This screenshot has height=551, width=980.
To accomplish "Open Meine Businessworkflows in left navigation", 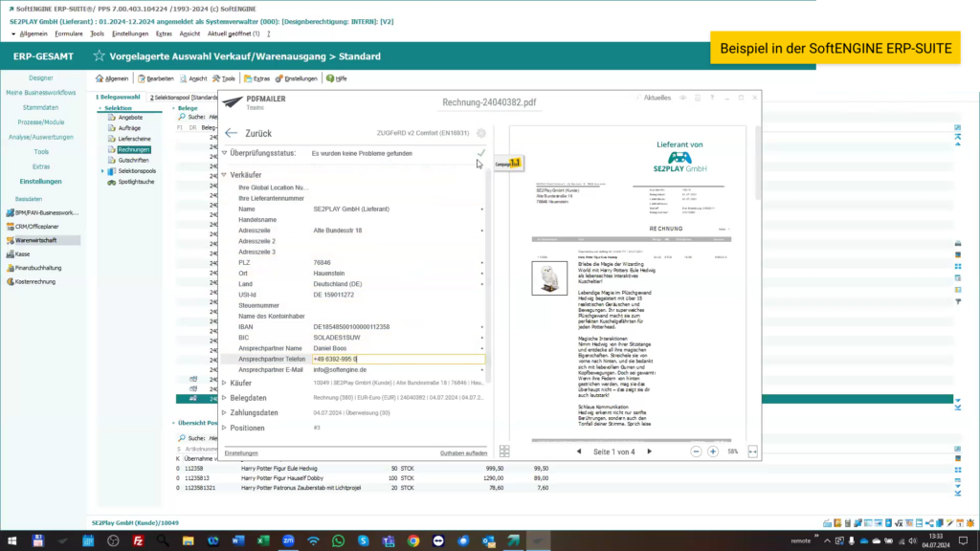I will point(40,93).
